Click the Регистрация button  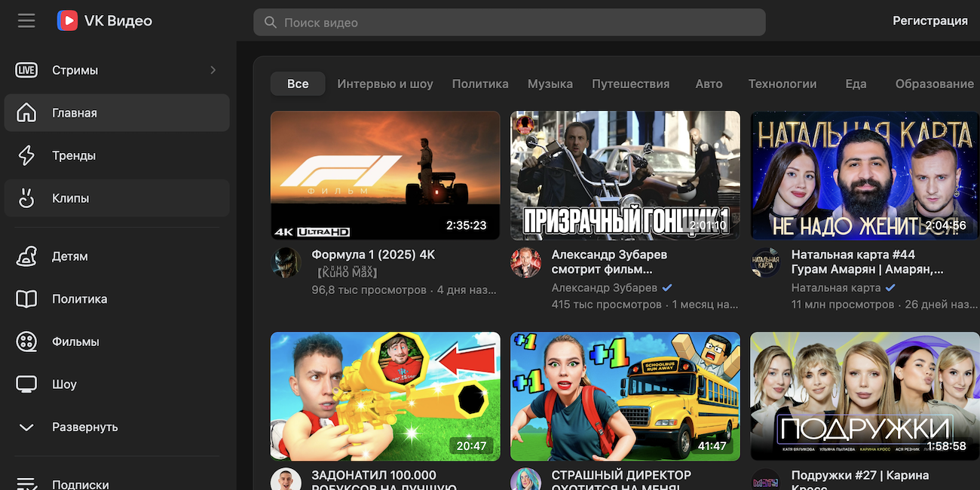929,21
